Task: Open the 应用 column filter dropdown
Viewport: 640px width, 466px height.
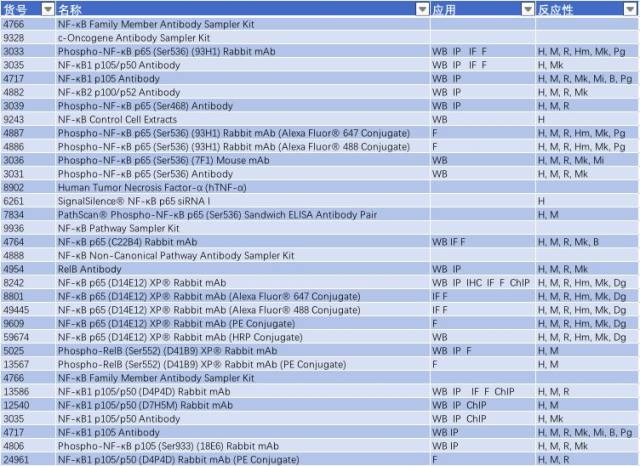Action: 528,9
